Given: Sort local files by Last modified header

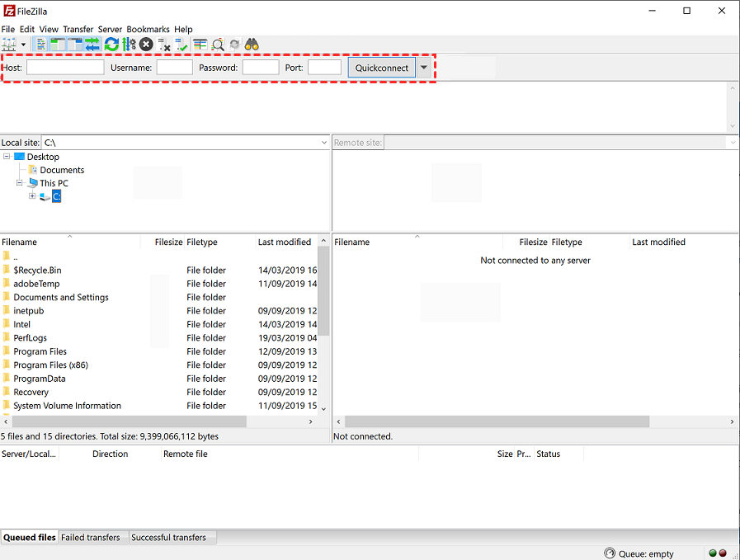Looking at the screenshot, I should coord(285,242).
